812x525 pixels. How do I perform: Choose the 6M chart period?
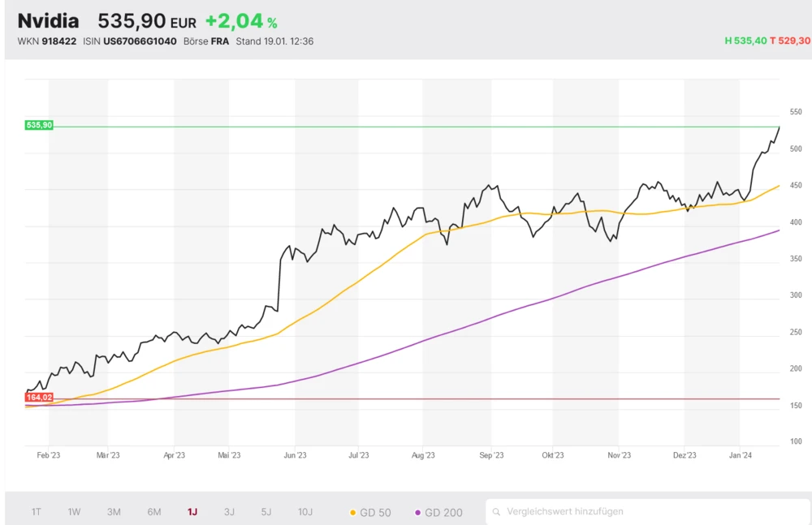tap(153, 512)
